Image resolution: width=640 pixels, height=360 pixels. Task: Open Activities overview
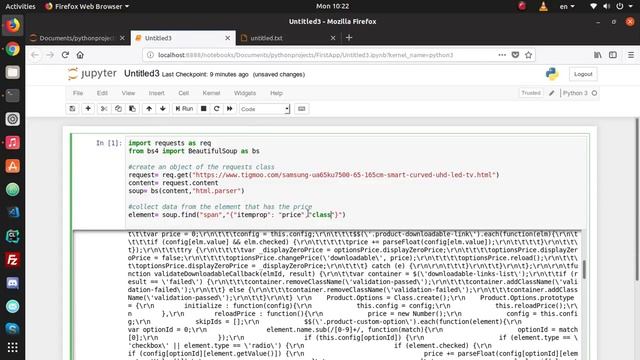[20, 6]
